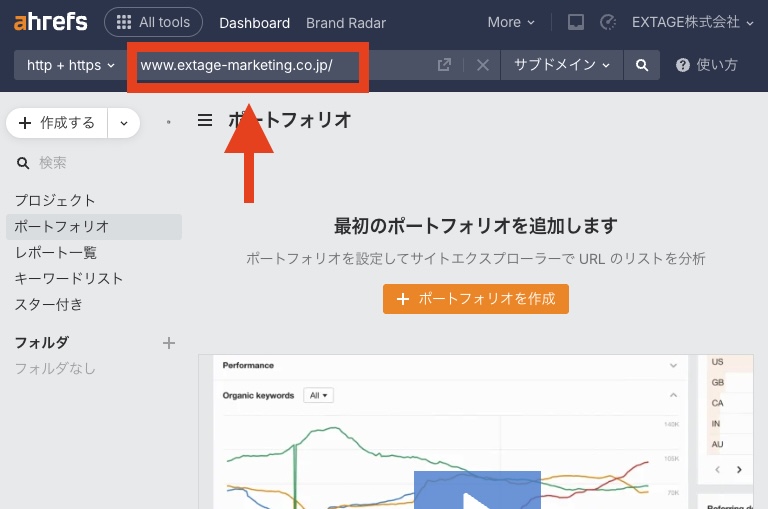768x509 pixels.
Task: Expand the 作成する arrow dropdown
Action: click(x=124, y=123)
